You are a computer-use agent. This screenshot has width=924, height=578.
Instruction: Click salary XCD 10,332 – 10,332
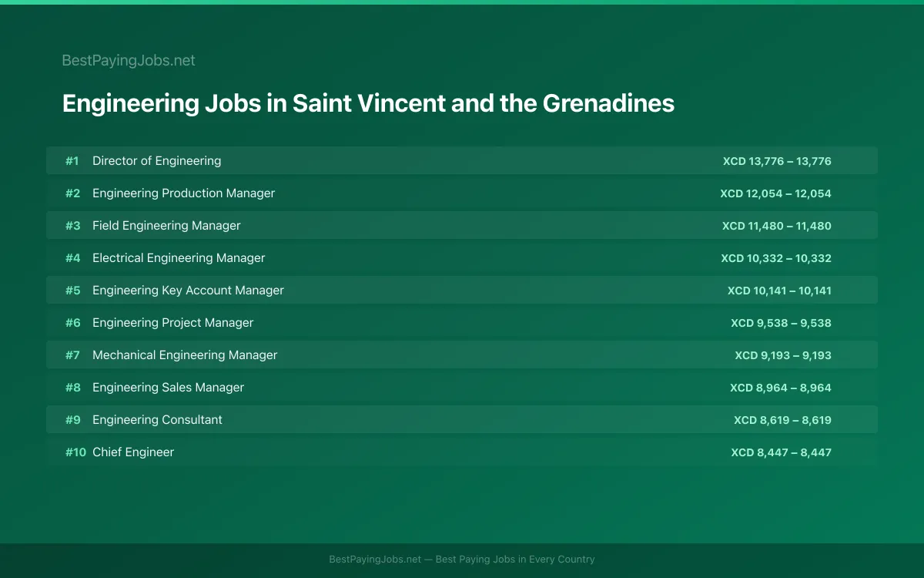click(x=776, y=258)
